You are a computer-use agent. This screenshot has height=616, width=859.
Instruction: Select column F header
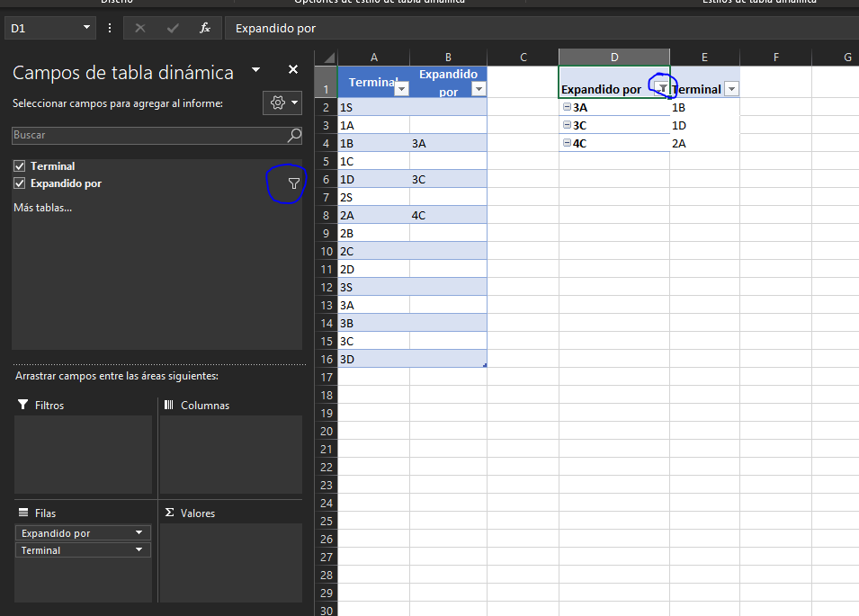pos(775,57)
